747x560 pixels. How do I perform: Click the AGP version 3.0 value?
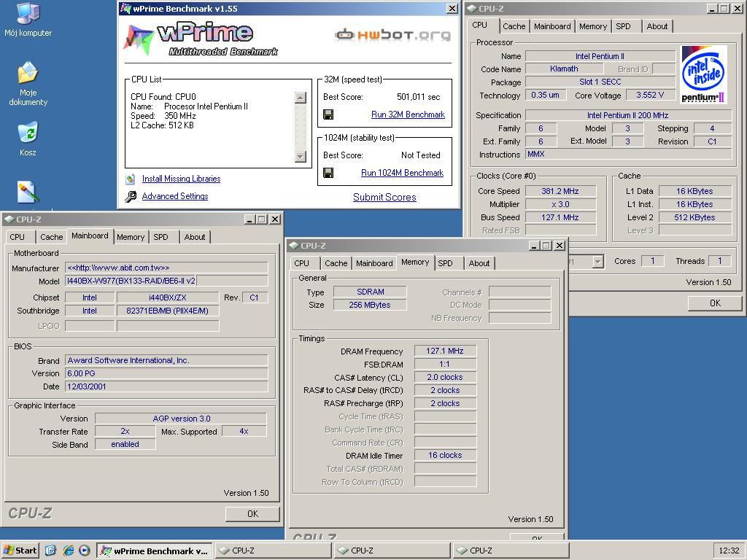click(181, 419)
